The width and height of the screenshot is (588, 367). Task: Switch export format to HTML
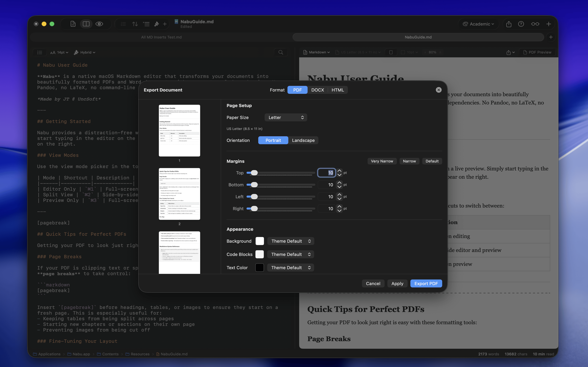click(337, 90)
